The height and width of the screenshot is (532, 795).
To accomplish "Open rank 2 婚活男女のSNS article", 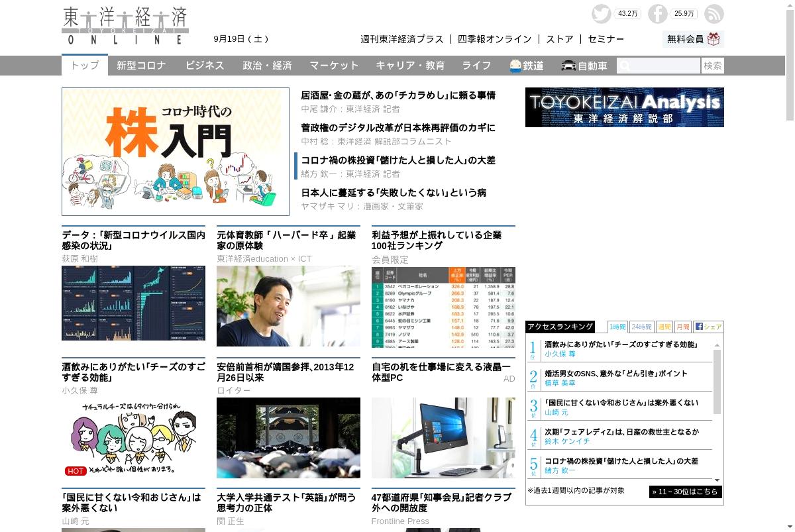I will click(616, 374).
